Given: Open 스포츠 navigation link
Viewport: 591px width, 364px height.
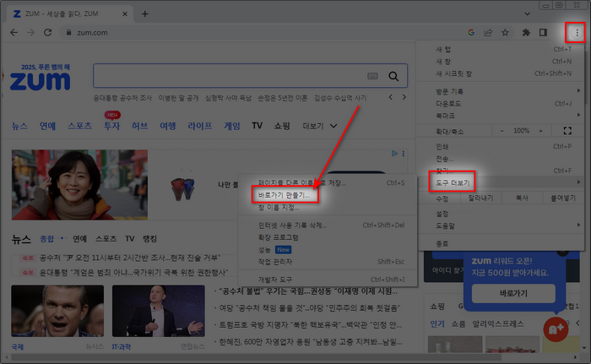Looking at the screenshot, I should [79, 126].
